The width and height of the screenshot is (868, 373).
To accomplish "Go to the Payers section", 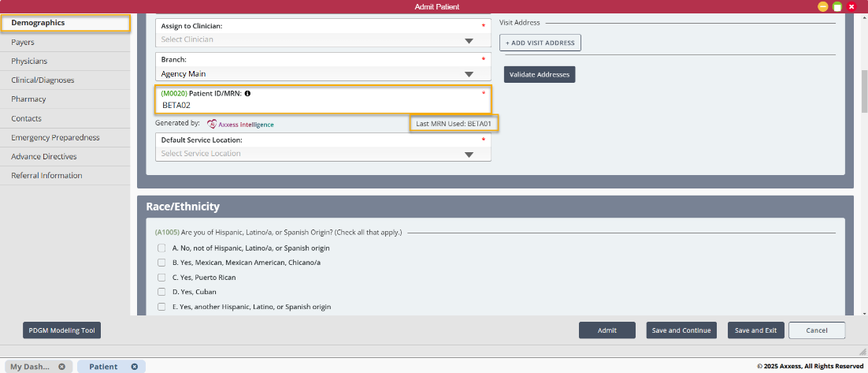I will 23,42.
